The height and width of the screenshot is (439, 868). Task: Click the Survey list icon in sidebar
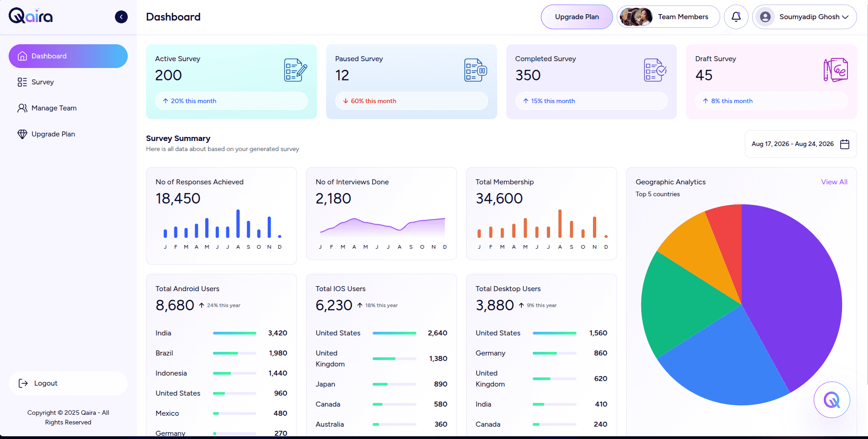coord(22,82)
